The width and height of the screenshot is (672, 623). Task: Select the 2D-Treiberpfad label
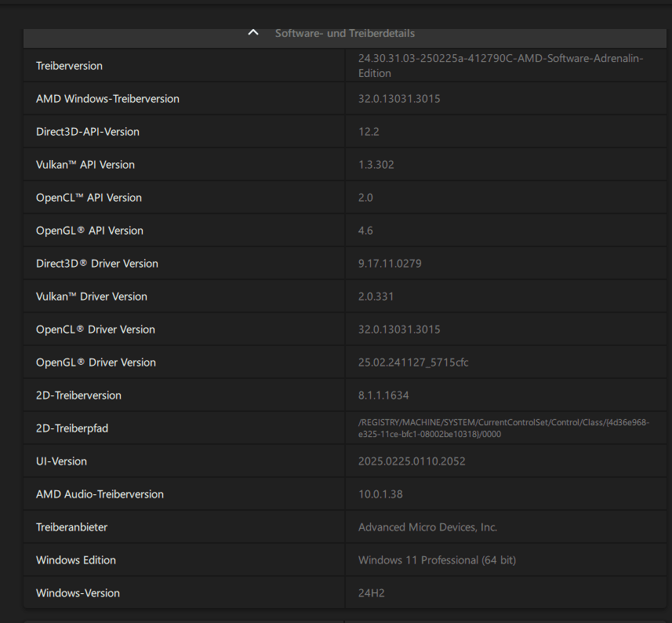click(x=72, y=428)
